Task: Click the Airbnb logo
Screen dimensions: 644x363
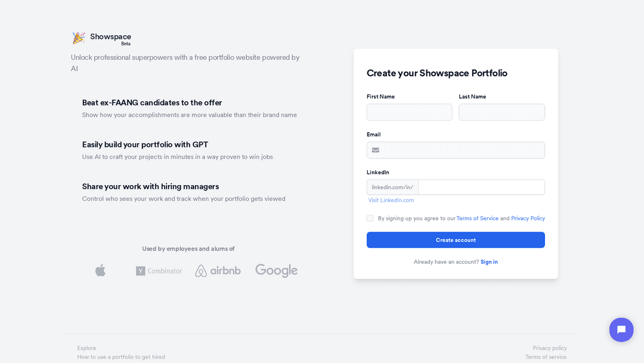Action: (x=218, y=270)
